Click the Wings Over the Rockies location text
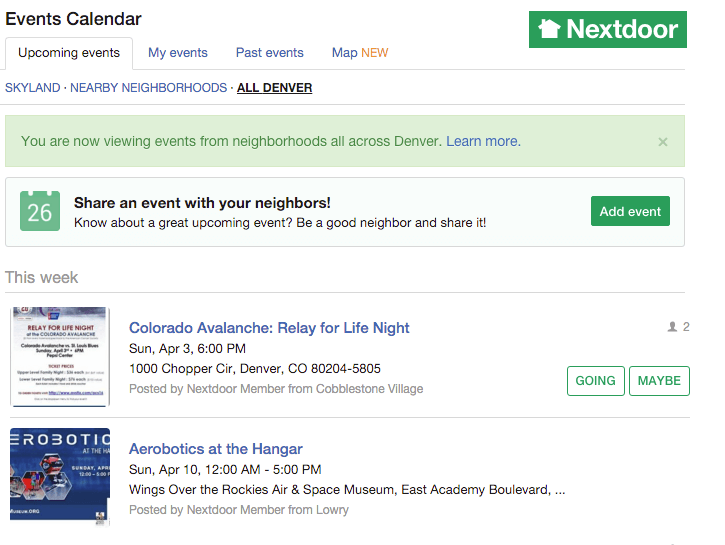Screen dimensions: 725x545 click(x=347, y=490)
